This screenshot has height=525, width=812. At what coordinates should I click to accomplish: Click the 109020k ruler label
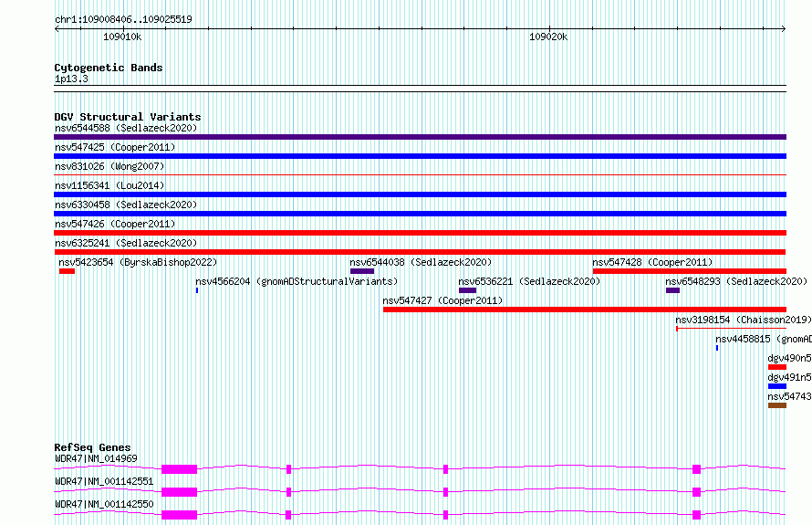pyautogui.click(x=548, y=37)
